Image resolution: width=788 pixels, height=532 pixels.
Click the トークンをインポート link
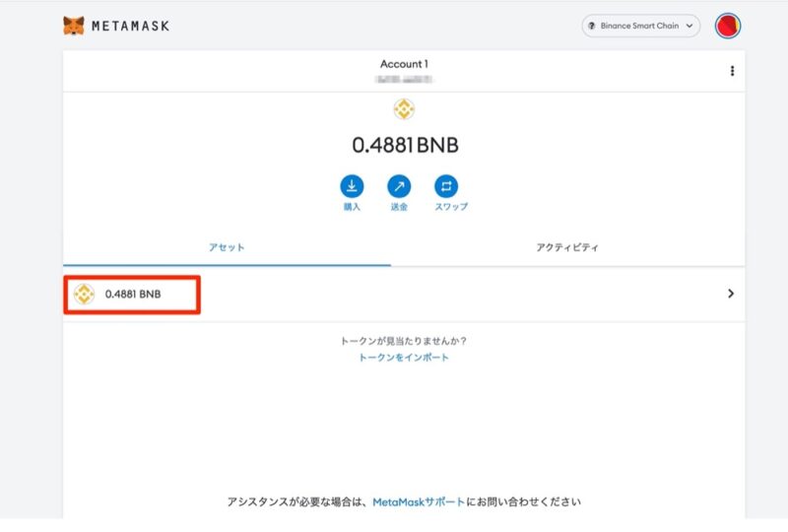click(404, 358)
